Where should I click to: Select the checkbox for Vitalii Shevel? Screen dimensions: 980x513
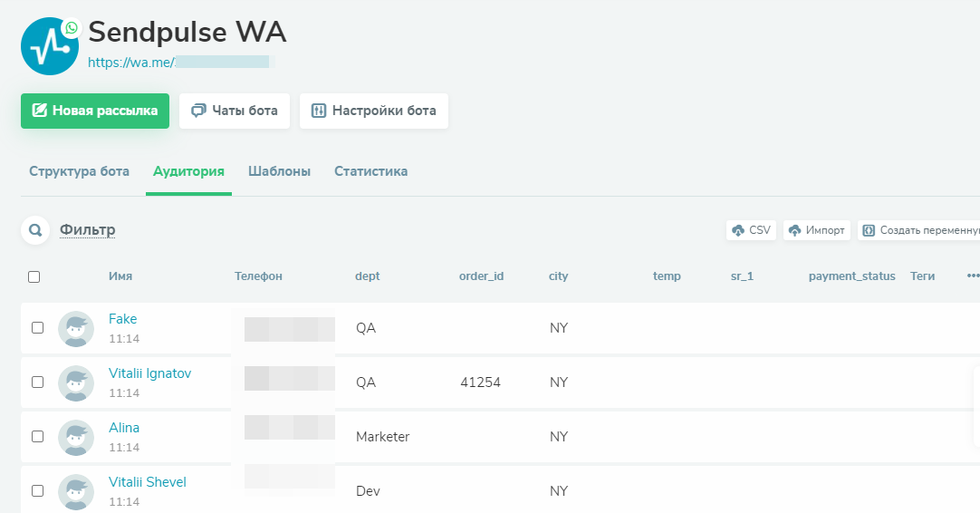[x=38, y=490]
